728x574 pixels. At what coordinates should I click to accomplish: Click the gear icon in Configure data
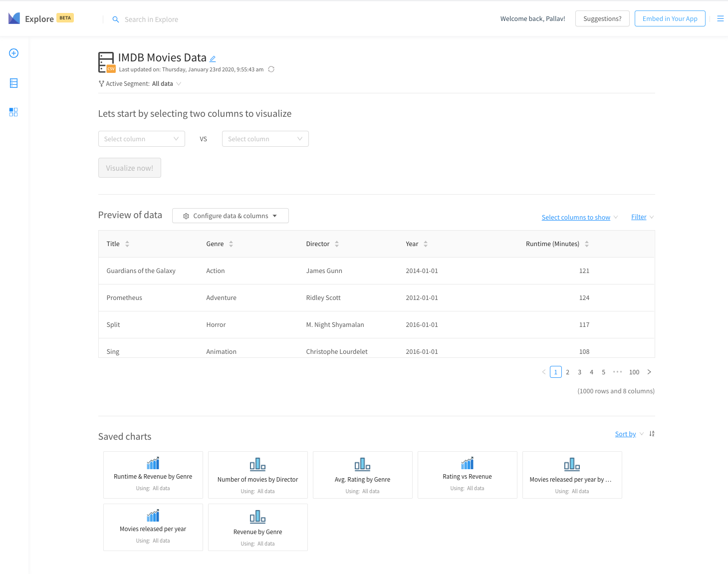tap(186, 216)
